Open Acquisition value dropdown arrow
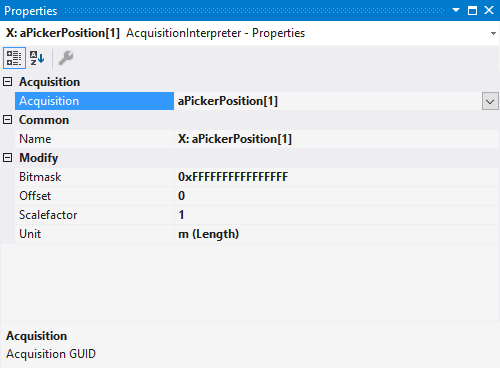 pyautogui.click(x=490, y=101)
